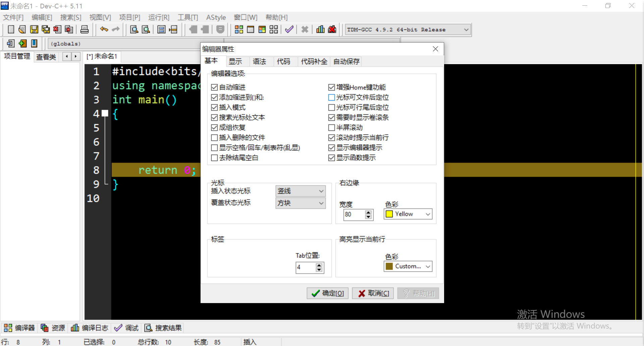
Task: Click the Replace toolbar icon
Action: pos(146,30)
